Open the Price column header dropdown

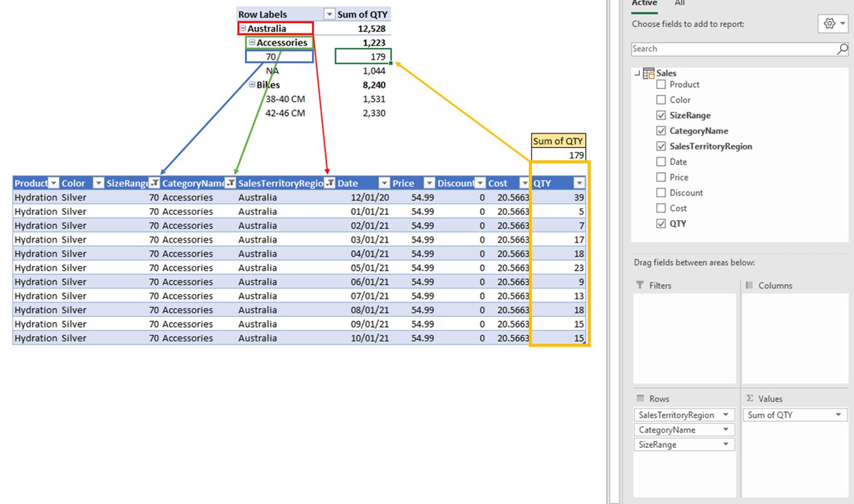(429, 183)
